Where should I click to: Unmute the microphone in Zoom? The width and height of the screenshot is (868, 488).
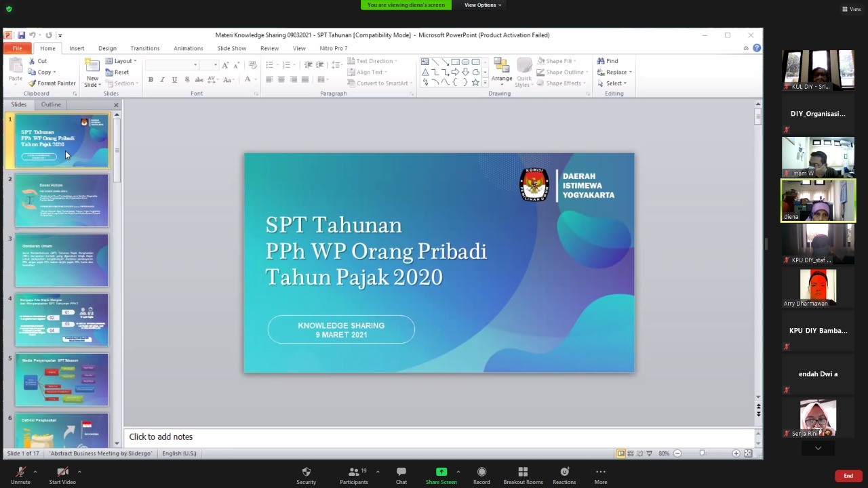click(x=20, y=475)
